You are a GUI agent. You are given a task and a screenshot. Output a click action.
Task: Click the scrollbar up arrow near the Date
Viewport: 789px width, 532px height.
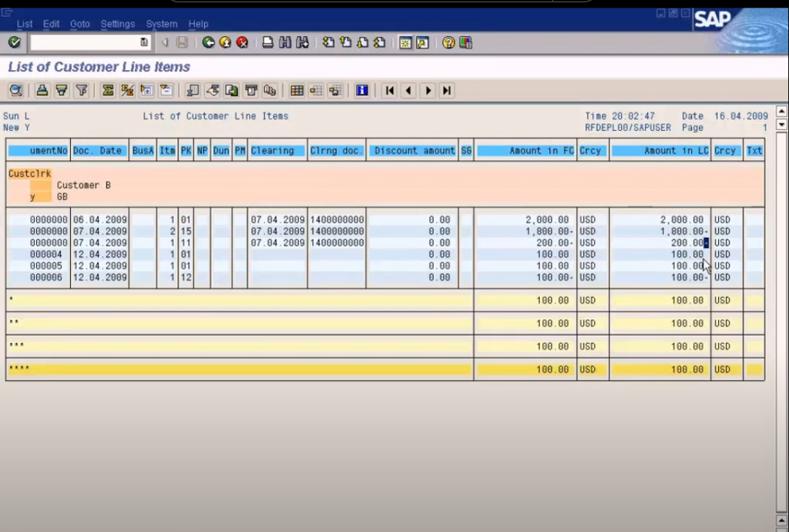click(781, 111)
